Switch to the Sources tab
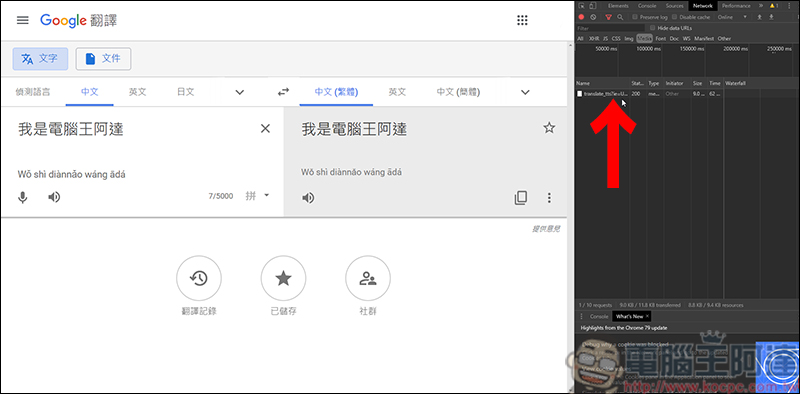This screenshot has width=800, height=394. (674, 6)
